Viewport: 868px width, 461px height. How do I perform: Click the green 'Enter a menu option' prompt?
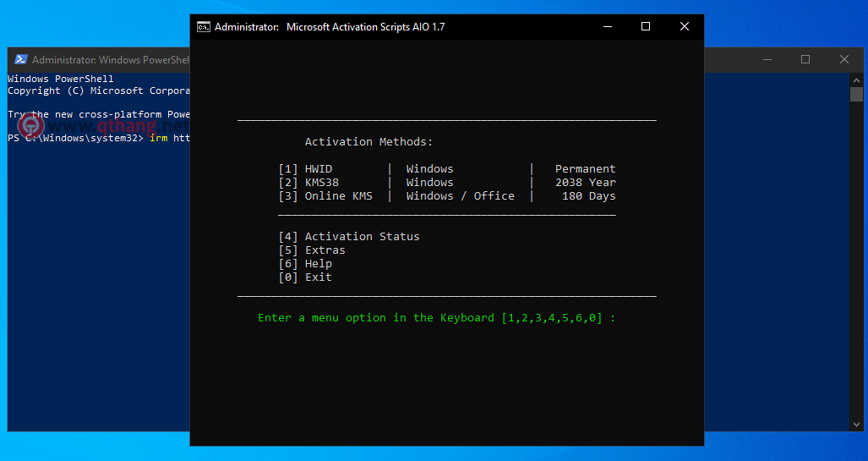pyautogui.click(x=436, y=318)
